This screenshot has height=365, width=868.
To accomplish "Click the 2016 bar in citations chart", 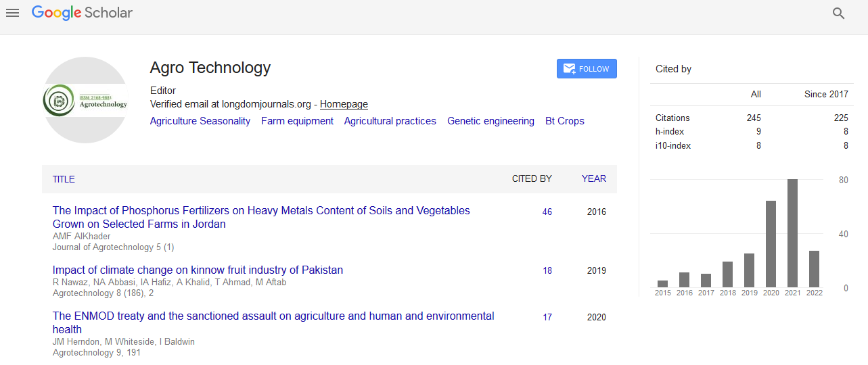I will tap(684, 280).
